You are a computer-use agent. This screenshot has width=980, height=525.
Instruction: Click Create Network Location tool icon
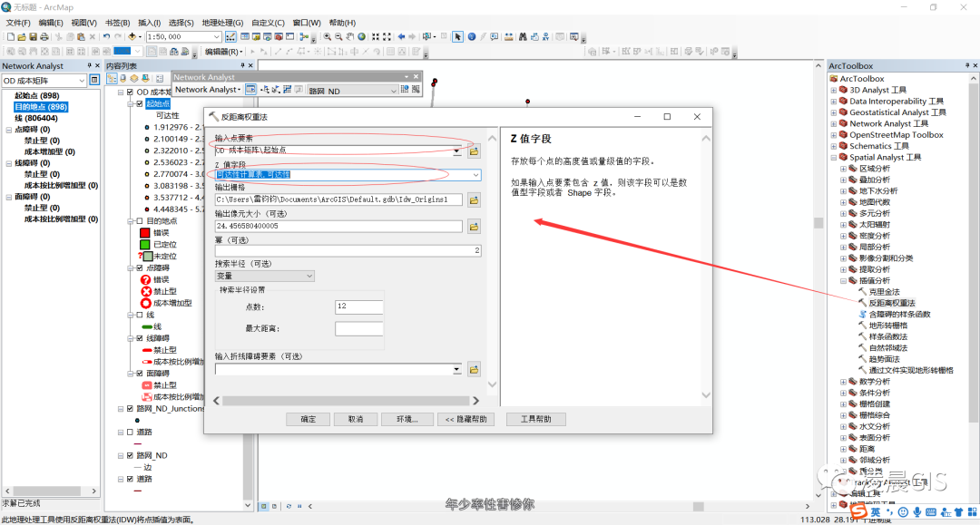[x=266, y=90]
